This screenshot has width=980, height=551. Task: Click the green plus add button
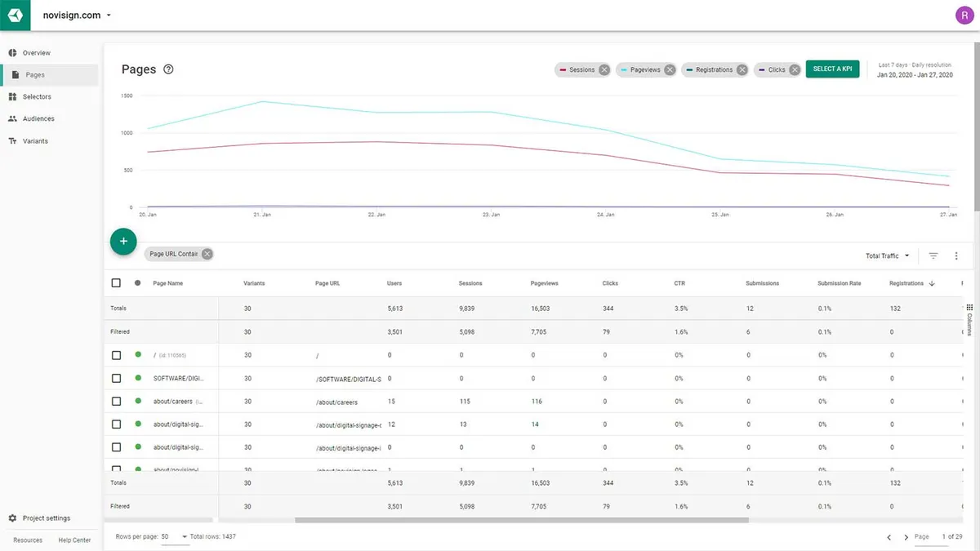[123, 241]
